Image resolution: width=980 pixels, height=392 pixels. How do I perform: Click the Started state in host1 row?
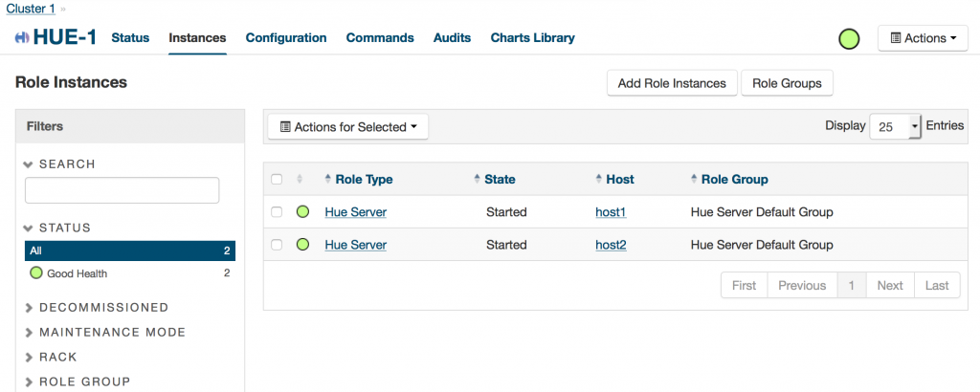pyautogui.click(x=506, y=212)
